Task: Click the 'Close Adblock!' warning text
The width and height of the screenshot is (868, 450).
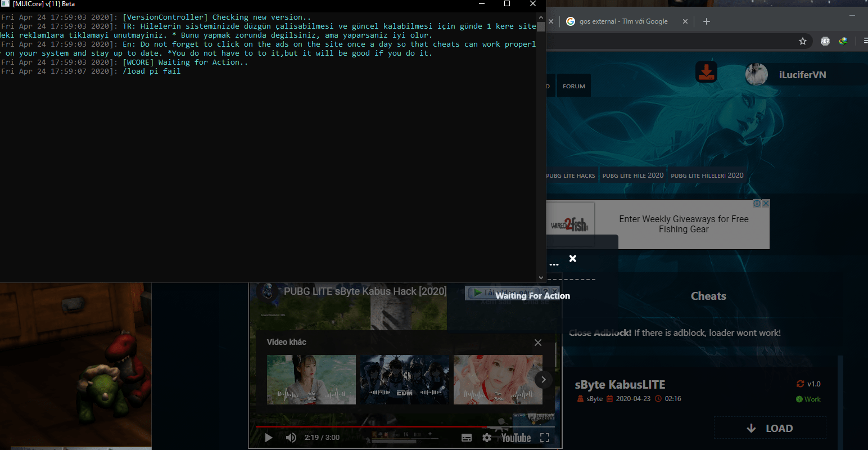Action: [x=600, y=333]
